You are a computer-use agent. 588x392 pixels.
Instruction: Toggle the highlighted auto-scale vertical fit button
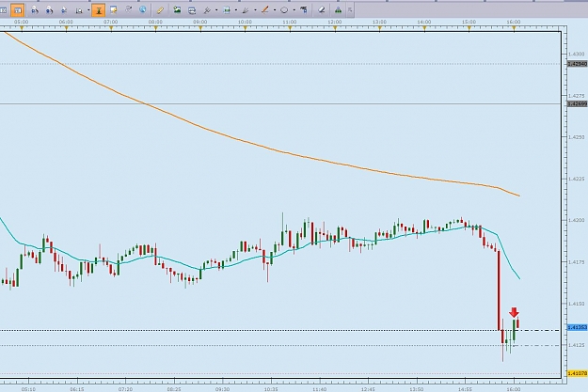coord(98,10)
